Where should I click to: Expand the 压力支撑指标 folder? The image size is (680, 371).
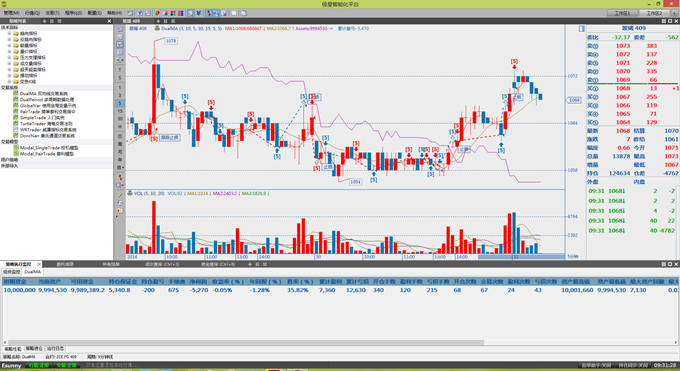click(x=9, y=57)
